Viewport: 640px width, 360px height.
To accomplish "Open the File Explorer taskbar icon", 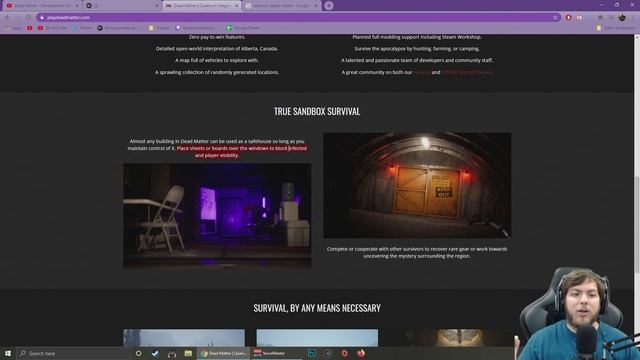I will 188,353.
